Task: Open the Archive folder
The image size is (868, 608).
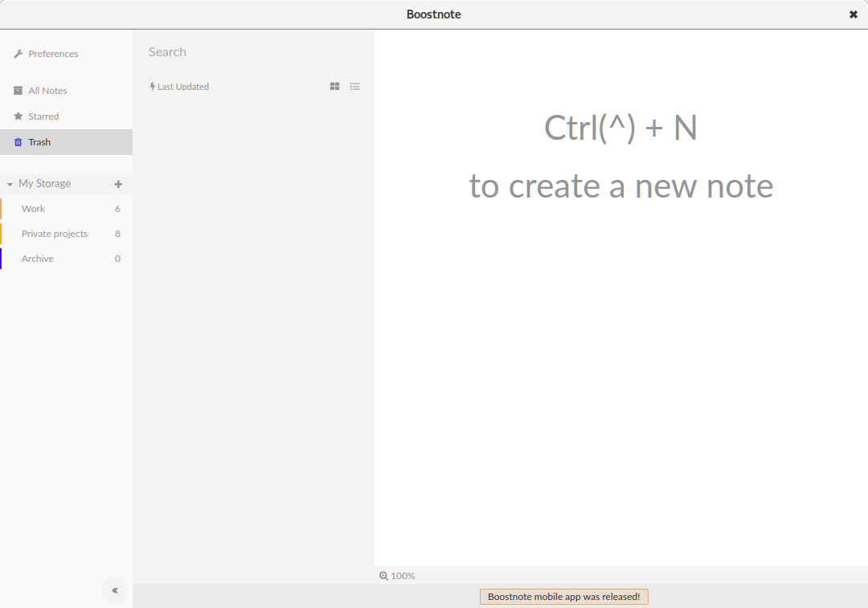Action: tap(67, 259)
